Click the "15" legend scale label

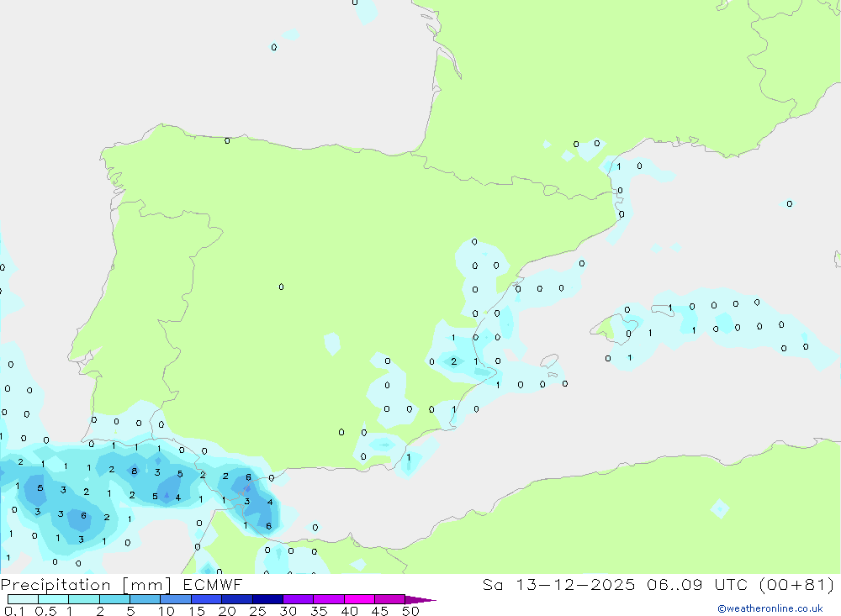click(197, 611)
